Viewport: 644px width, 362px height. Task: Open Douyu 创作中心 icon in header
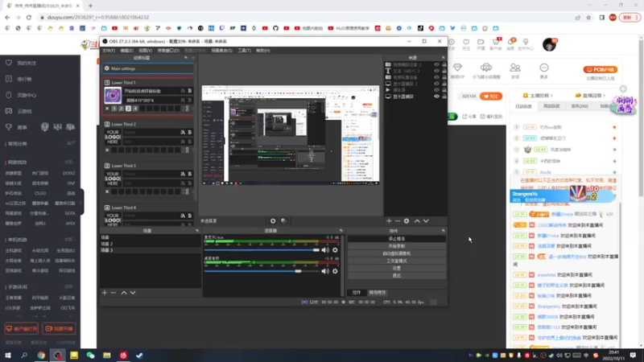pyautogui.click(x=526, y=44)
